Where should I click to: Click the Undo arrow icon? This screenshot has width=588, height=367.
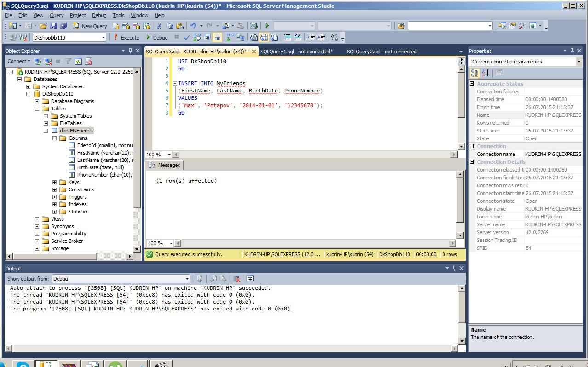(x=193, y=26)
